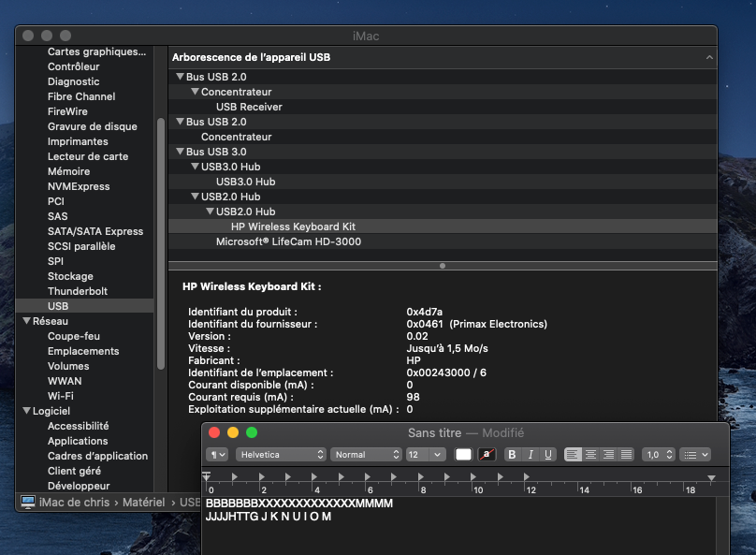Open FireWire sidebar entry

click(x=67, y=111)
